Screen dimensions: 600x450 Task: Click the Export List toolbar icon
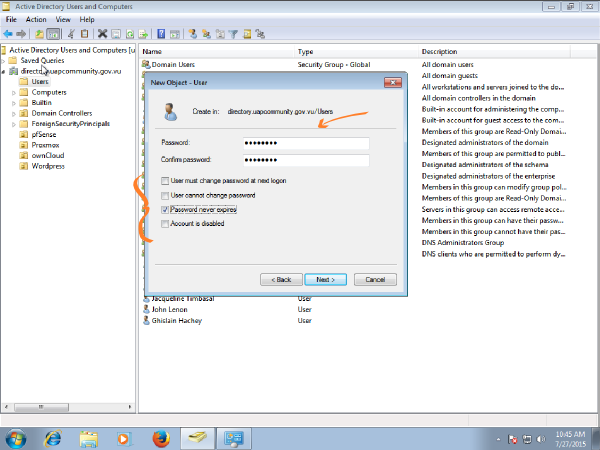[143, 34]
